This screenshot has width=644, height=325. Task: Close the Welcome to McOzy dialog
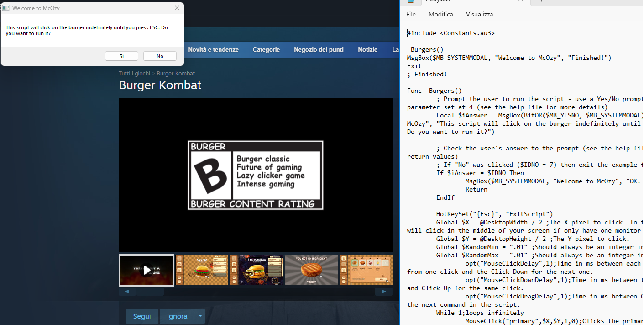pyautogui.click(x=177, y=8)
